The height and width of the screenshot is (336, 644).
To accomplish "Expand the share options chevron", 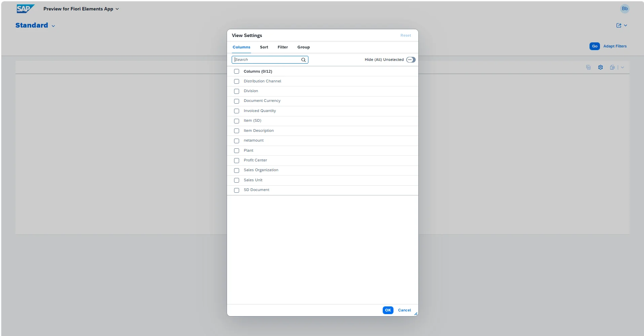I will click(x=626, y=26).
